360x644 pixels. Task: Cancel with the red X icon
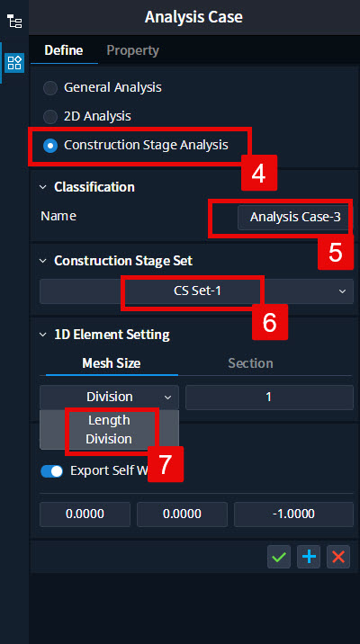pyautogui.click(x=338, y=557)
